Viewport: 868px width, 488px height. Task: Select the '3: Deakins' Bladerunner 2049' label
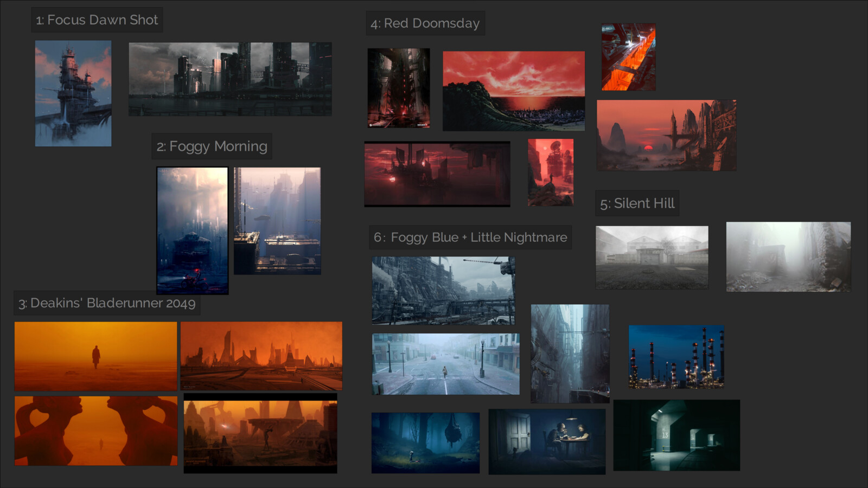(107, 303)
